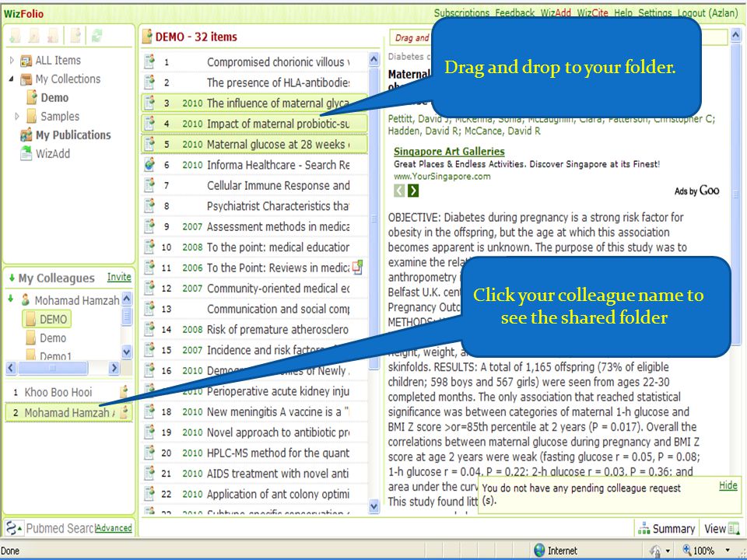Click the document icon for item 20

(149, 453)
